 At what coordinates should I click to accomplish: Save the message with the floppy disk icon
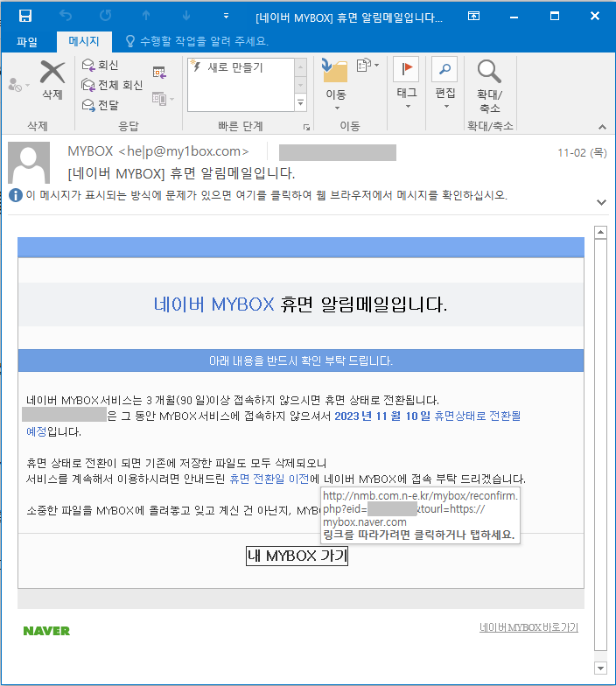coord(25,16)
